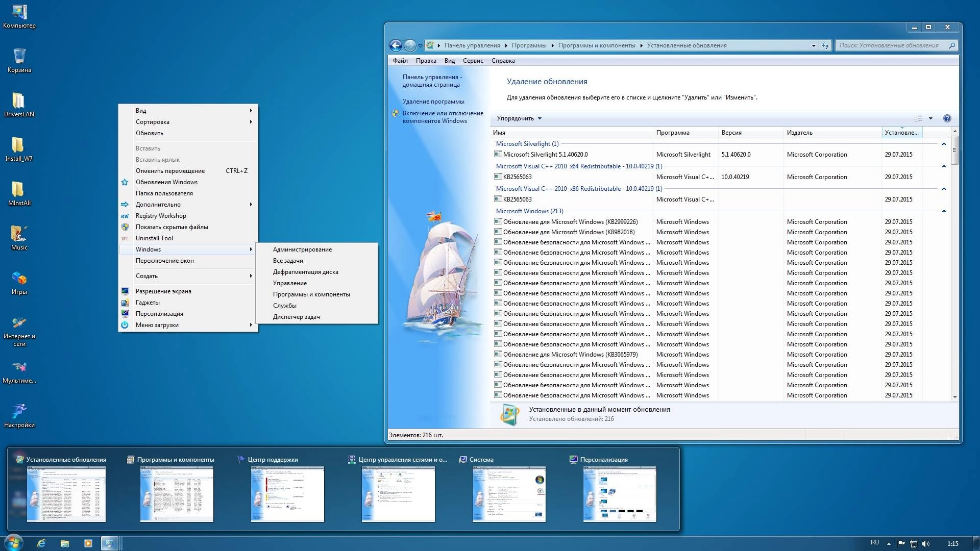Collapse the Microsoft Windows (213) group
Image resolution: width=980 pixels, height=551 pixels.
pyautogui.click(x=944, y=211)
